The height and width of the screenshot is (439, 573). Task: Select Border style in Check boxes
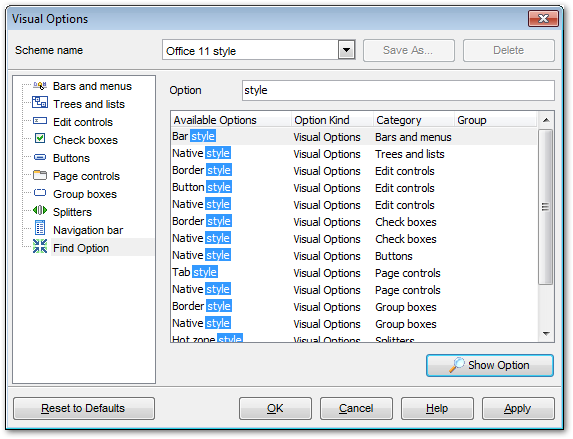click(x=354, y=222)
